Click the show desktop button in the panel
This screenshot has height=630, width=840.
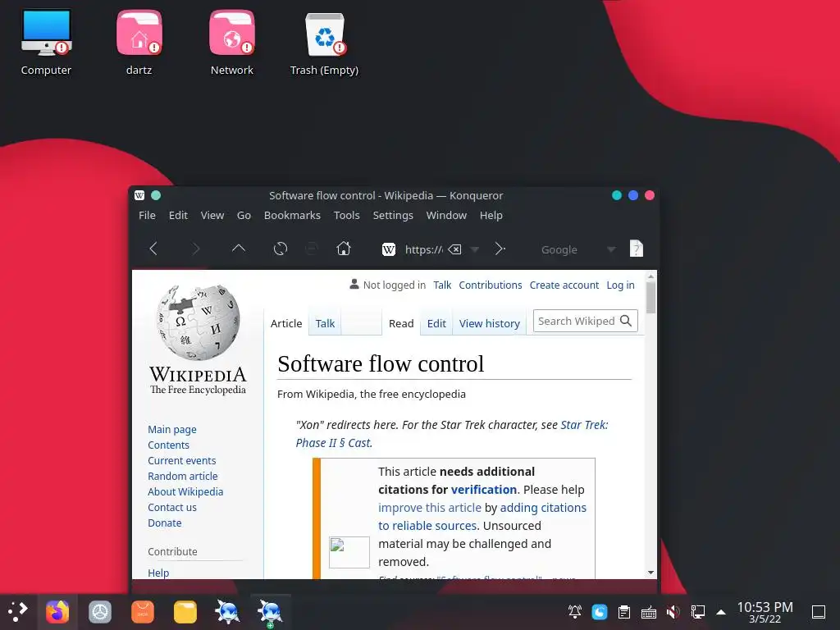pos(819,612)
